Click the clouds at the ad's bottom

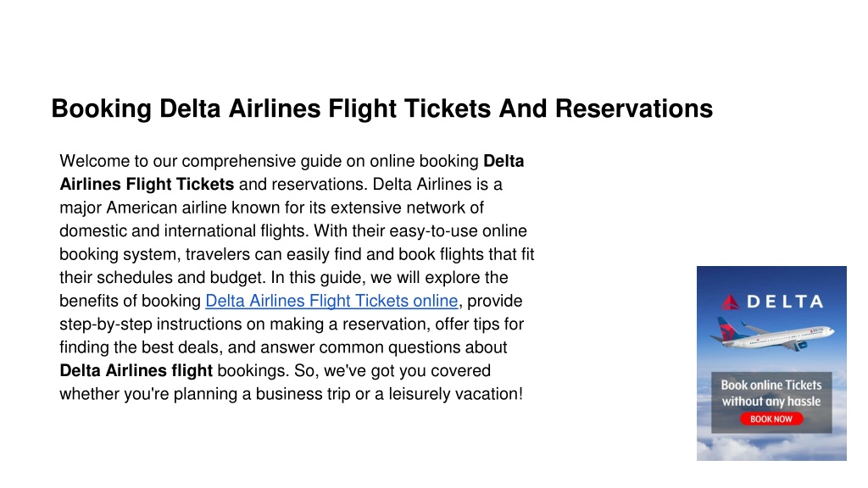[x=771, y=447]
